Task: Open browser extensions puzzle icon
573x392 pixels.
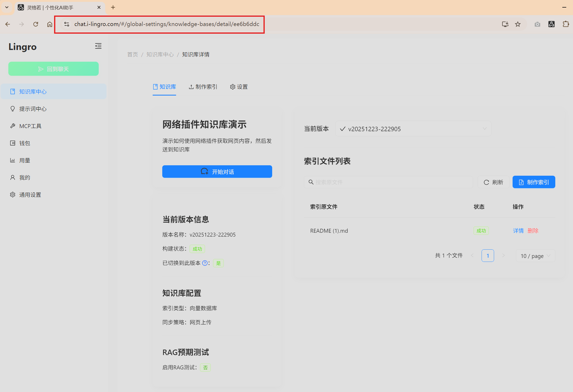Action: point(565,24)
